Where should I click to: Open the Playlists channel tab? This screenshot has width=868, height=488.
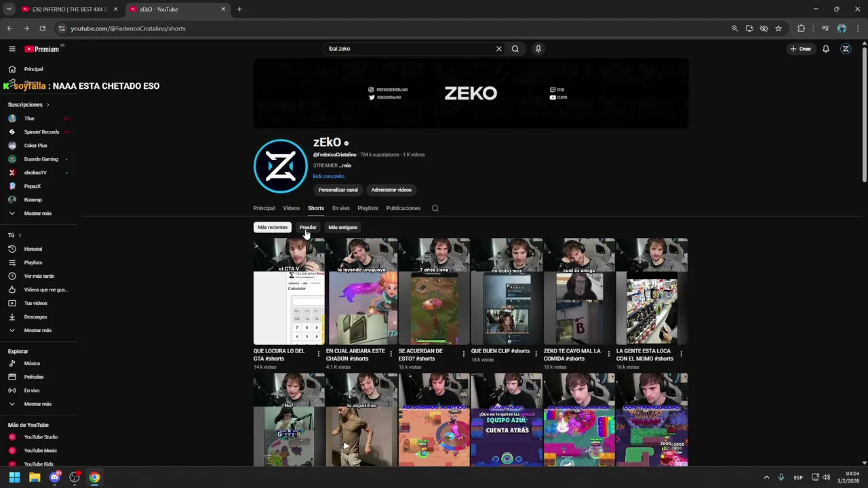[368, 208]
